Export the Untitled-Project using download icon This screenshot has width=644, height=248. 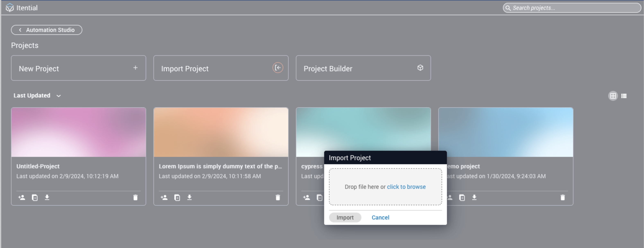47,197
